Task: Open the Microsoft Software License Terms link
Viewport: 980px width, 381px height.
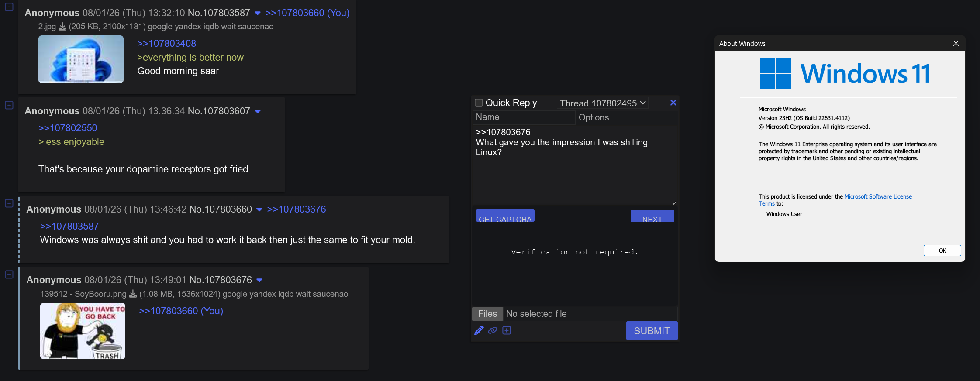Action: (x=835, y=200)
